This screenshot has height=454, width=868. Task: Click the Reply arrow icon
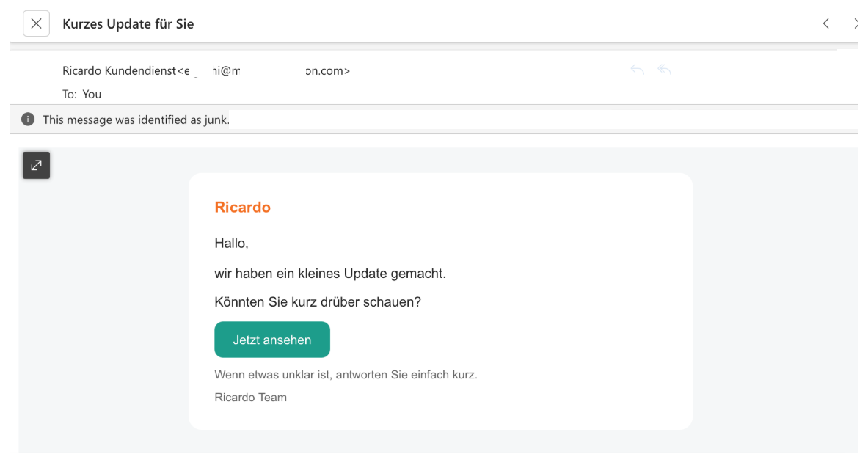(x=638, y=70)
